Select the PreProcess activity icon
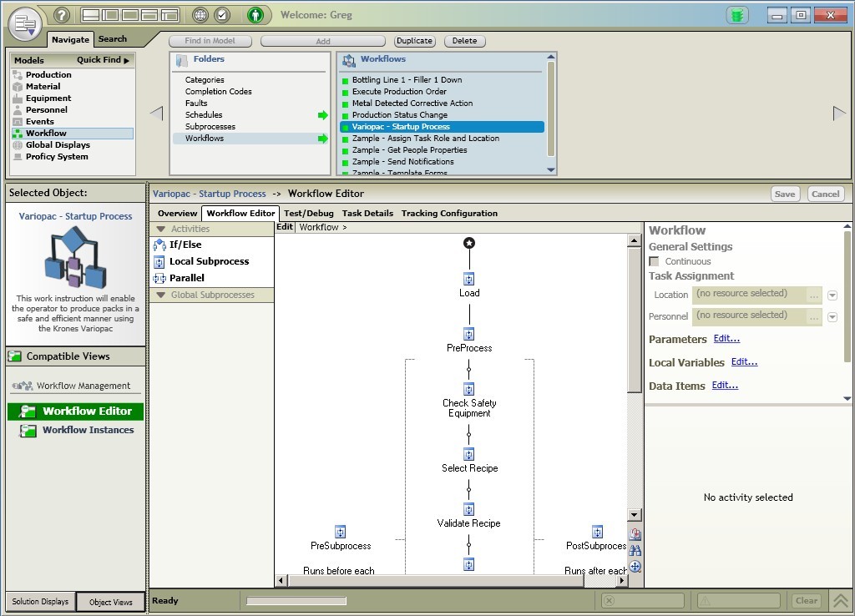The height and width of the screenshot is (616, 855). tap(469, 334)
